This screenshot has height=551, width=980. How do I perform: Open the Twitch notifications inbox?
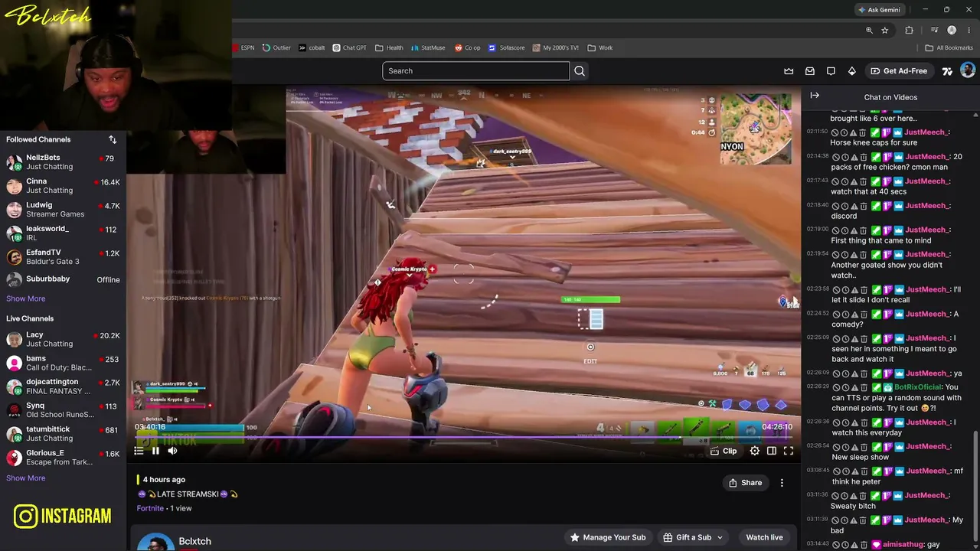pos(810,71)
